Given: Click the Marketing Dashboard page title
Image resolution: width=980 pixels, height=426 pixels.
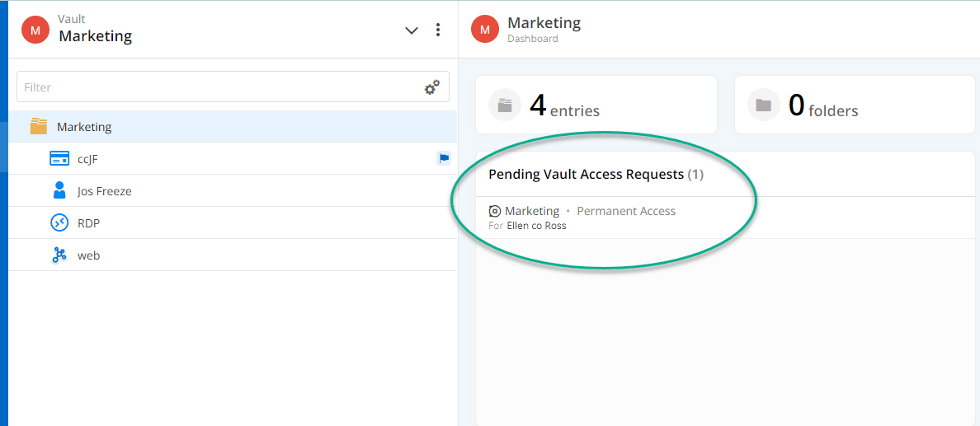Looking at the screenshot, I should 544,23.
